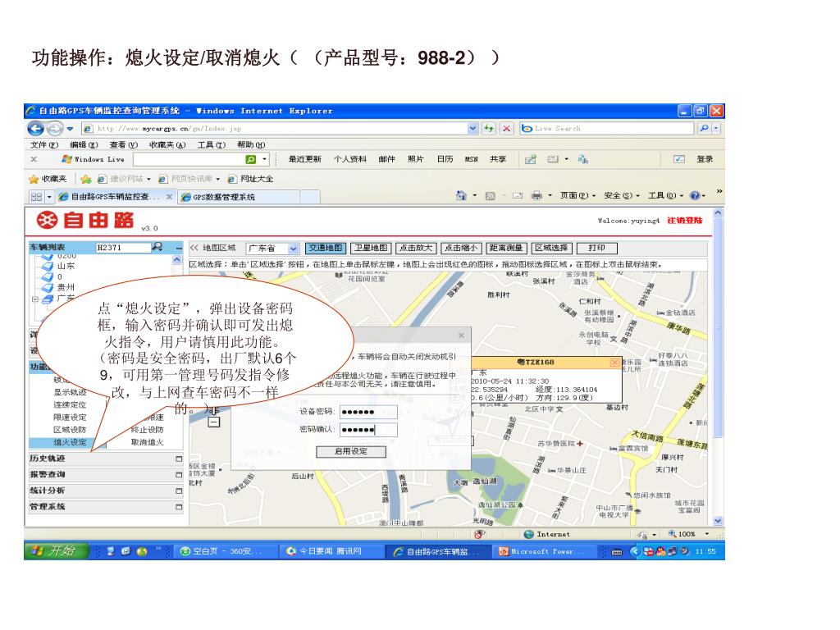Close the vehicle info popup on map
Screen dimensions: 840x630
pyautogui.click(x=615, y=363)
